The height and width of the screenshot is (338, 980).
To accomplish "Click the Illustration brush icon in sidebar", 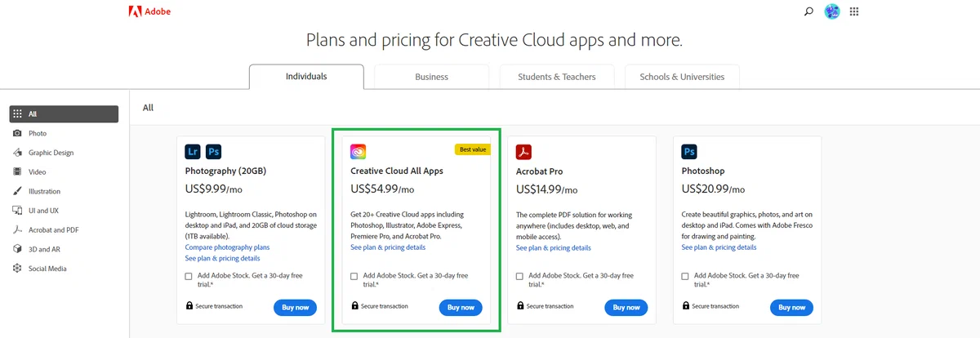I will point(18,191).
